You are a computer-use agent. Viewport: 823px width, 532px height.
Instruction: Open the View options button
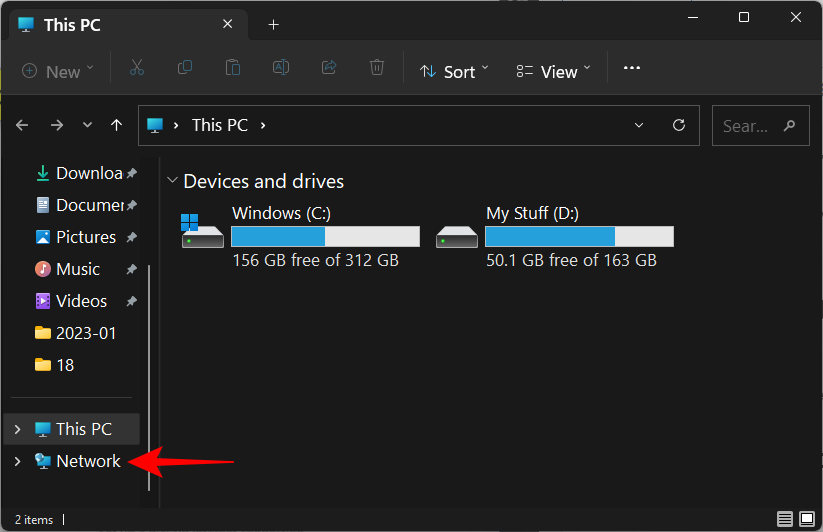coord(554,71)
